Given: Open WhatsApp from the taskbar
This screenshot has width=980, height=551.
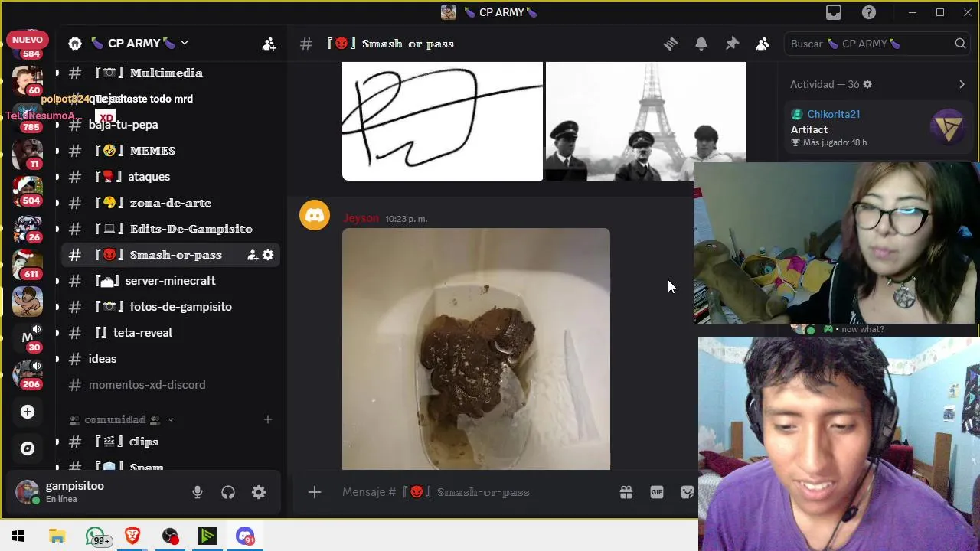Looking at the screenshot, I should click(x=96, y=537).
